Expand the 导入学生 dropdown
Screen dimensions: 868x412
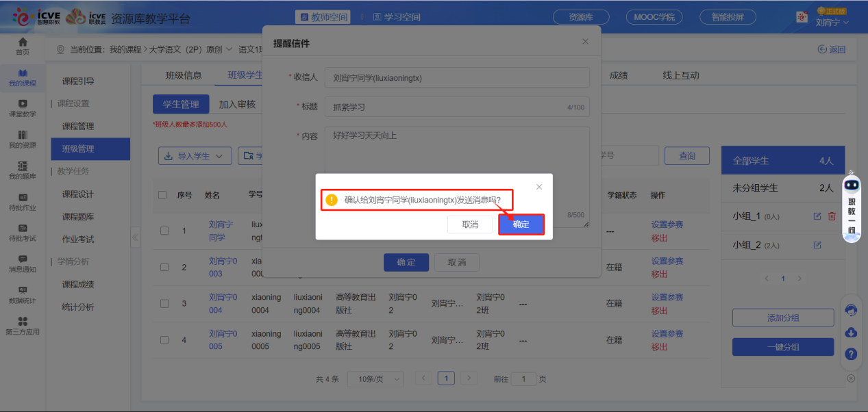pyautogui.click(x=195, y=155)
